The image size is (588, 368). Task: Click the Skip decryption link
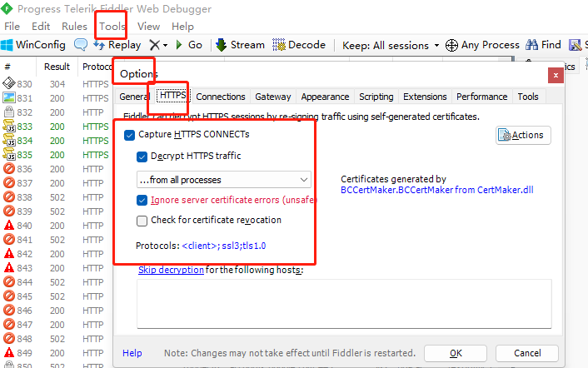pos(171,270)
